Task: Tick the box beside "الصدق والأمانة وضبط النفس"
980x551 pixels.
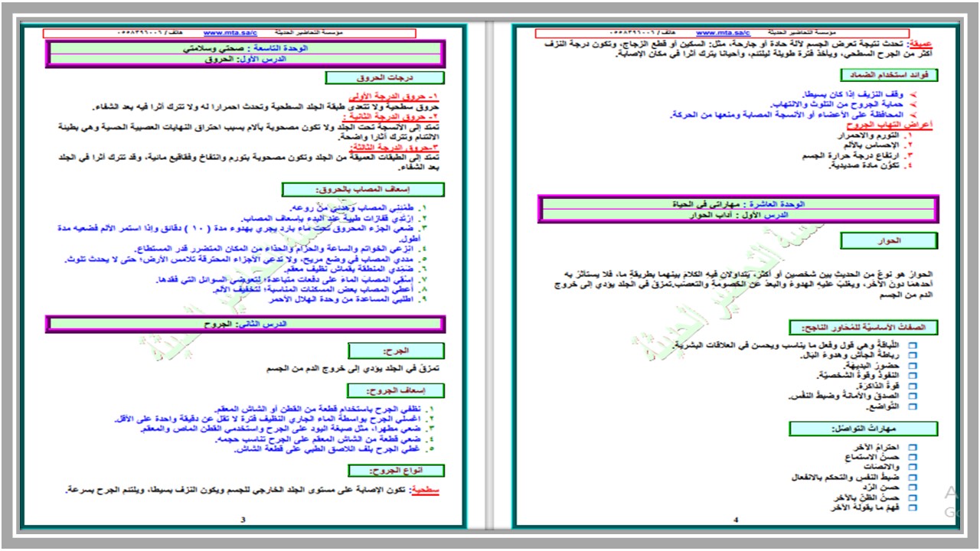Action: point(912,396)
